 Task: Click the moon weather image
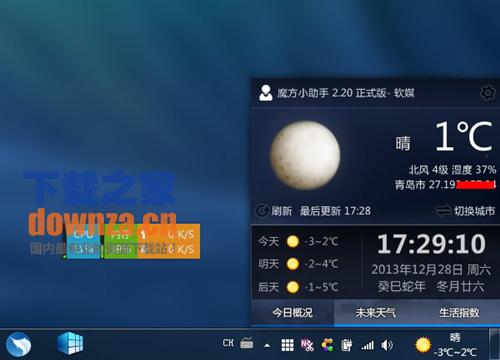click(x=305, y=155)
